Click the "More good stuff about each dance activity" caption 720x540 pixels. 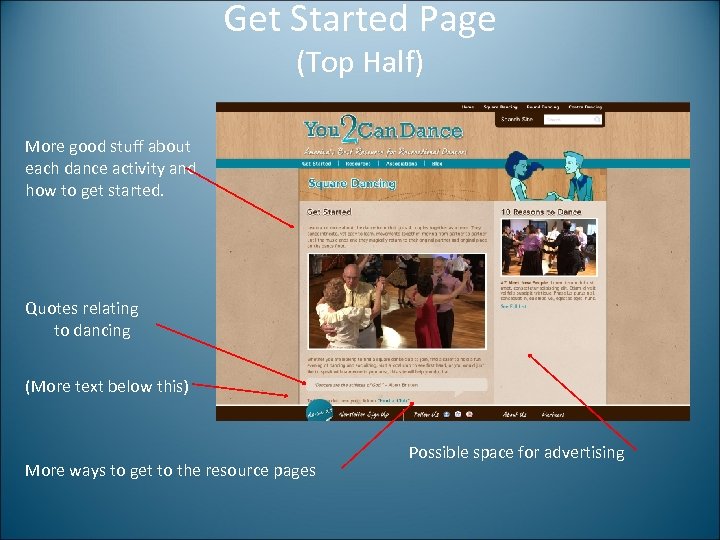110,168
